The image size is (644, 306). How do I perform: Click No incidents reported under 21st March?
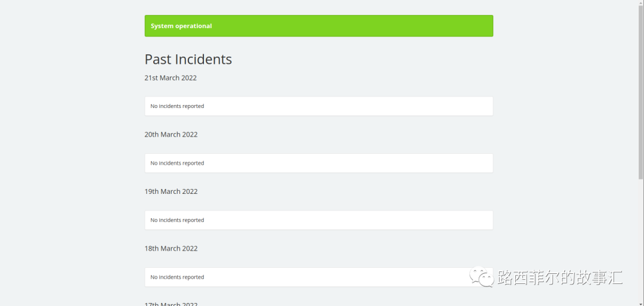[x=318, y=106]
